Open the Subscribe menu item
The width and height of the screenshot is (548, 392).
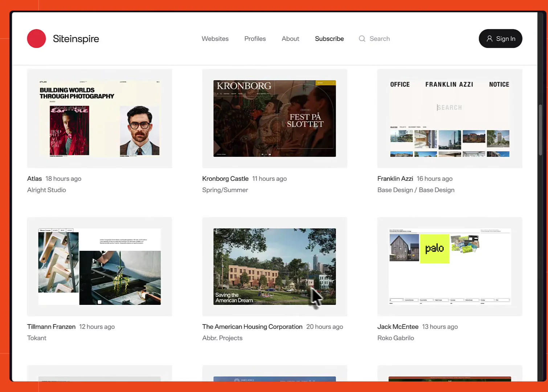(330, 38)
